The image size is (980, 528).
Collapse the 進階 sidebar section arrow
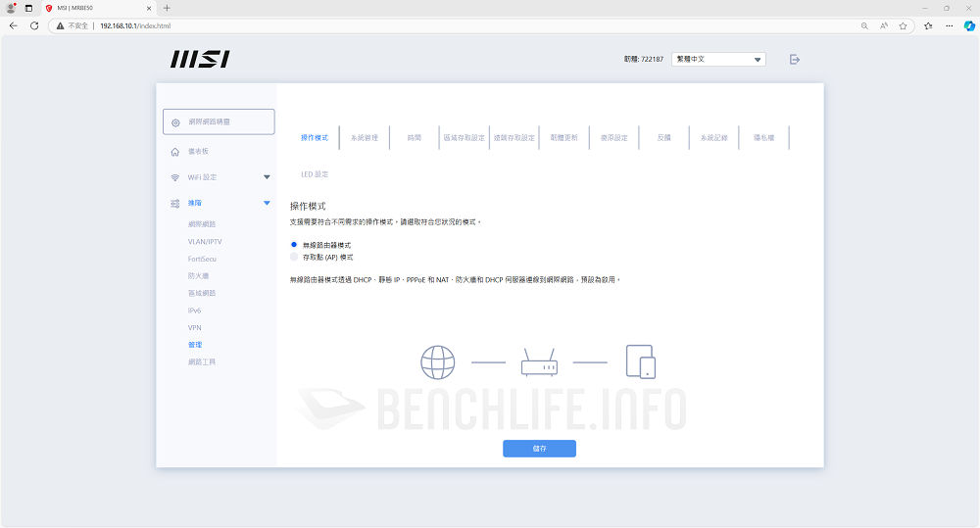267,203
